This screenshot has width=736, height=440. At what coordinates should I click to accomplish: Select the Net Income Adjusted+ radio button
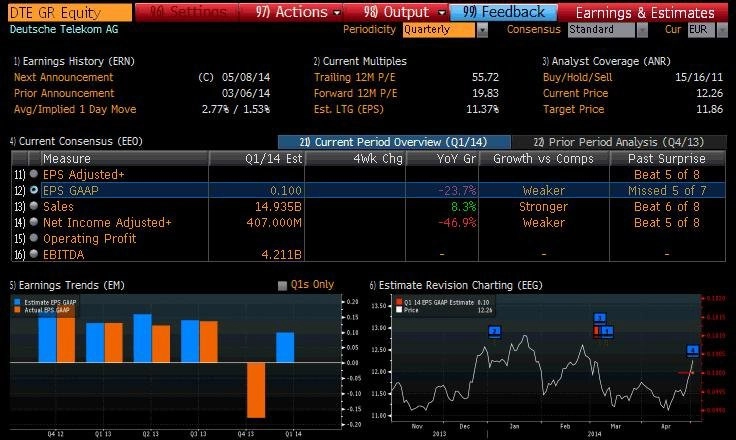click(34, 222)
